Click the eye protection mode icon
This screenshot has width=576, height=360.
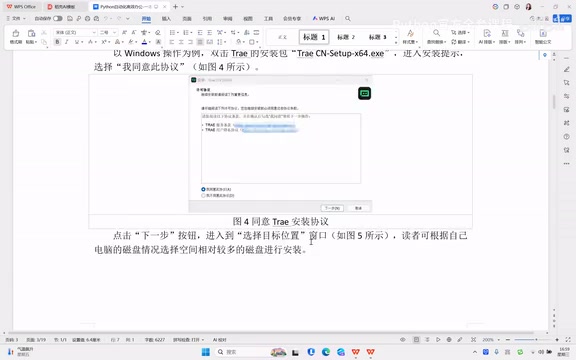coord(403,340)
